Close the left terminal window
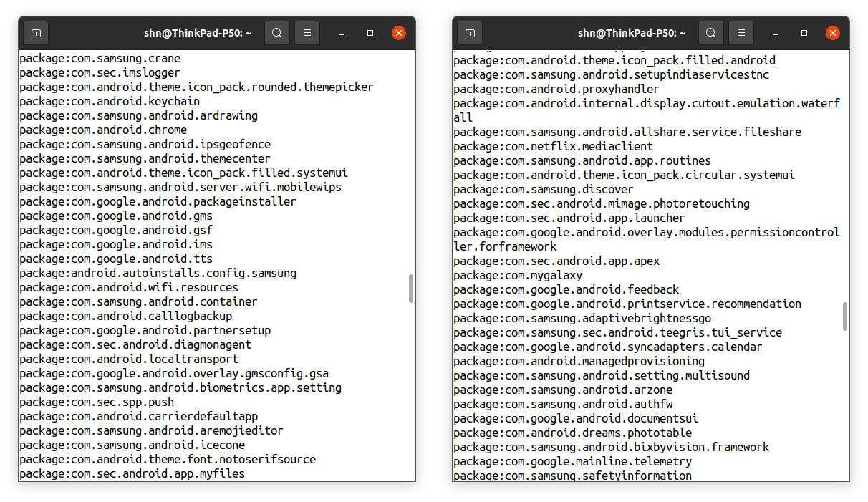The width and height of the screenshot is (868, 502). click(x=399, y=33)
